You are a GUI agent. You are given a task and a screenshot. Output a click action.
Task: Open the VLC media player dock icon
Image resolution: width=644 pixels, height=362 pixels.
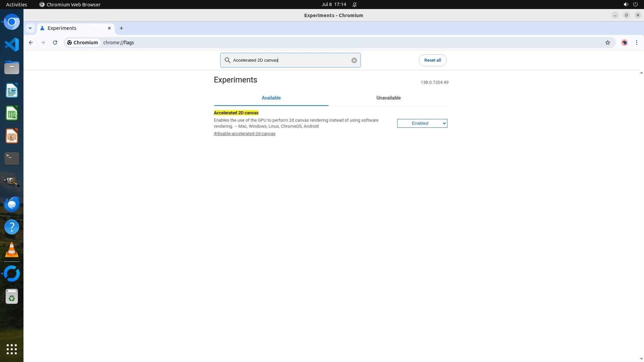point(12,250)
